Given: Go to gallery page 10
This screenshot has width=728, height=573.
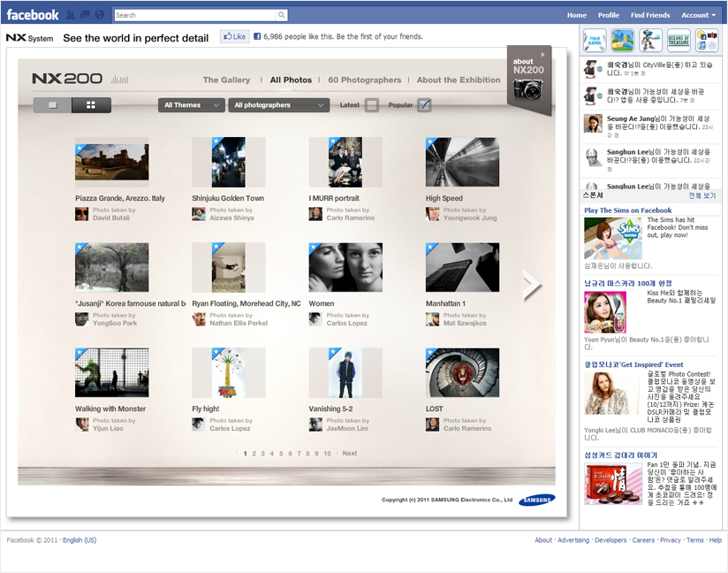Looking at the screenshot, I should click(327, 454).
